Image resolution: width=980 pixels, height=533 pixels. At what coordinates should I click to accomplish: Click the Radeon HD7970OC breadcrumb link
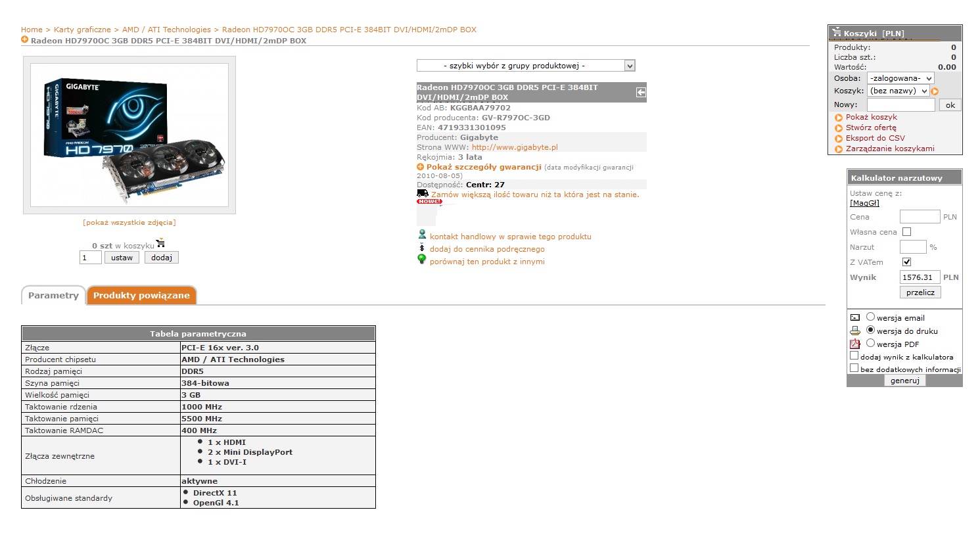tap(349, 30)
